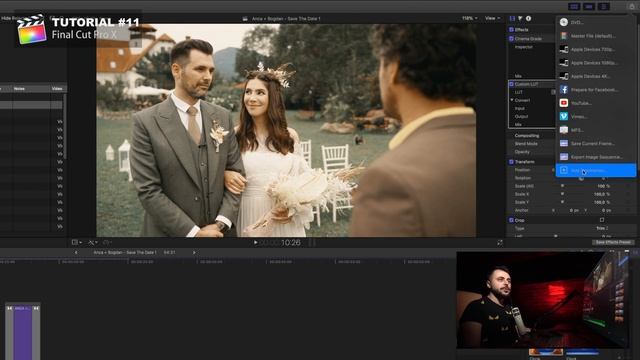This screenshot has height=360, width=640.
Task: Click the Opacity row in Compositing
Action: pyautogui.click(x=531, y=152)
